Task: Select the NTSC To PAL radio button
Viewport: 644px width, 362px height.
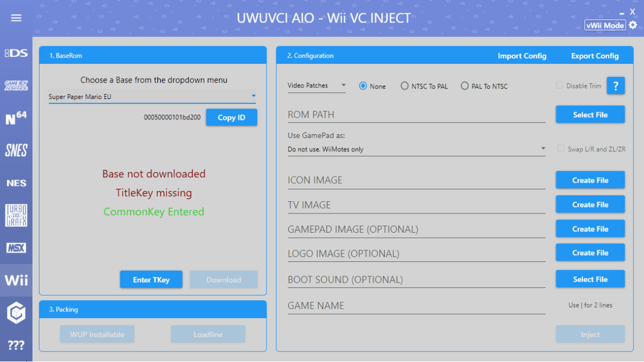Action: (x=405, y=86)
